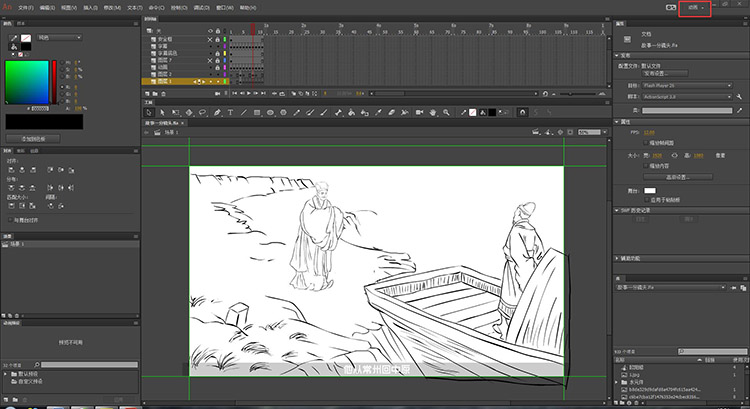Open the 修改(M) menu
The height and width of the screenshot is (409, 750).
(112, 8)
